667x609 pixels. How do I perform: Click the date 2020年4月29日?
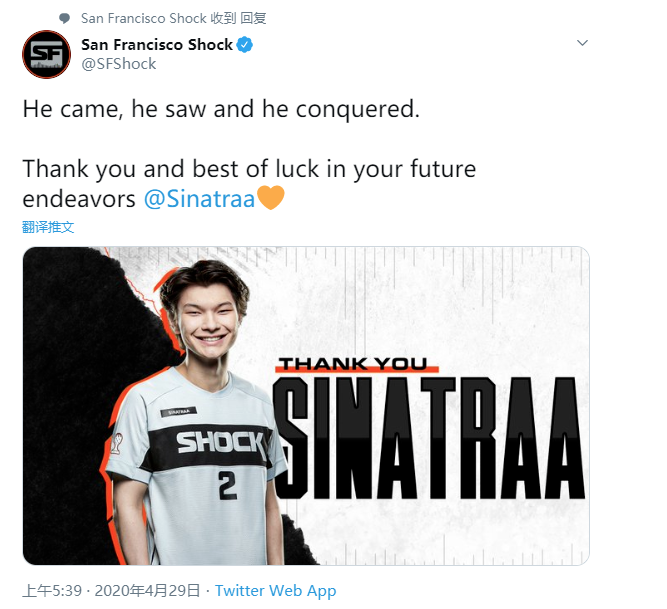147,591
